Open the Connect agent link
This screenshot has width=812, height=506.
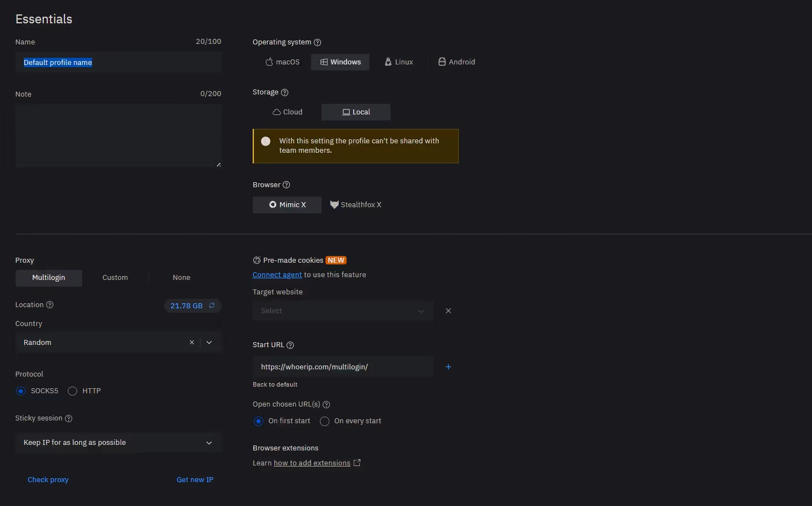coord(277,274)
